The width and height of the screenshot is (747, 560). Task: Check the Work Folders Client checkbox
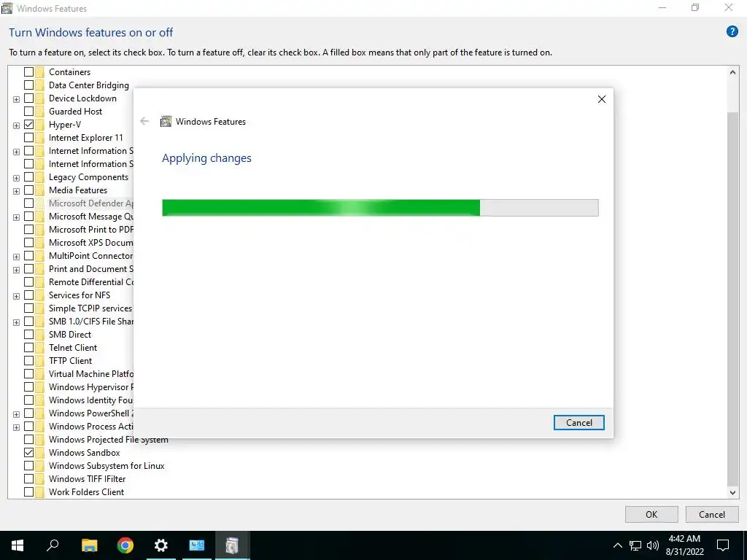pos(28,492)
